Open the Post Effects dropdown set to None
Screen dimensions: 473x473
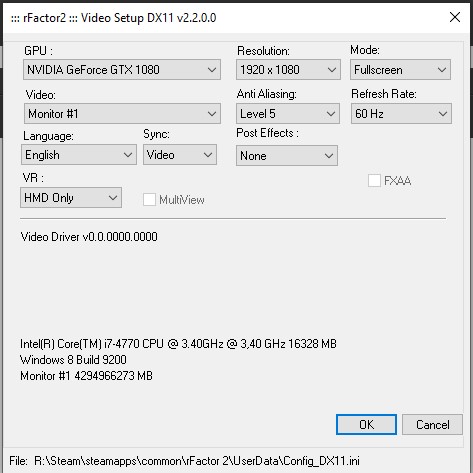pos(287,156)
